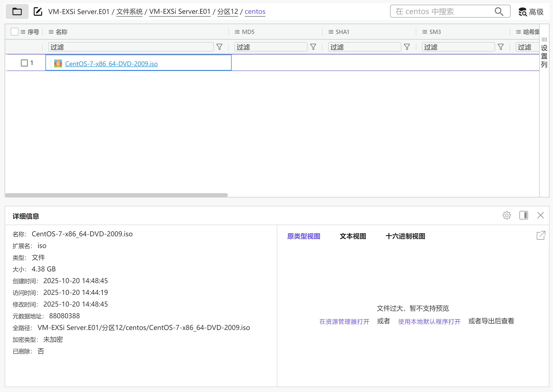553x392 pixels.
Task: Open the CentOS-7-x86_64-DVD-2009.iso file link
Action: point(111,64)
